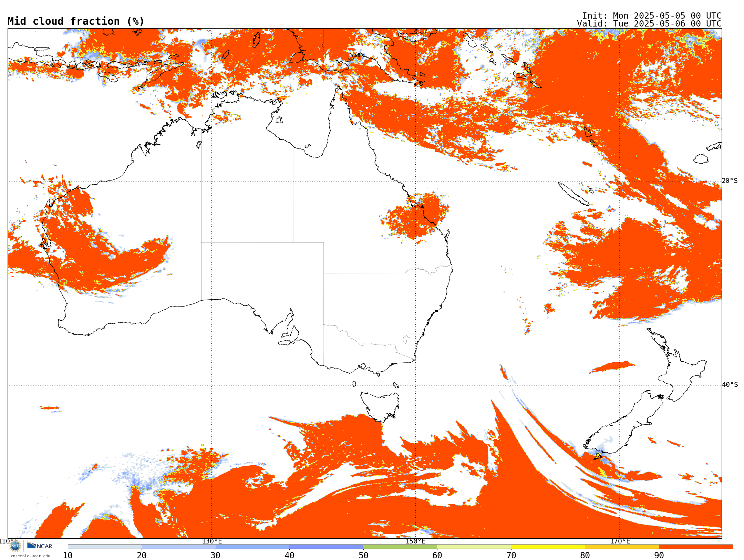744x560 pixels.
Task: Click the 90+ orange-red colorbar segment
Action: [x=696, y=547]
